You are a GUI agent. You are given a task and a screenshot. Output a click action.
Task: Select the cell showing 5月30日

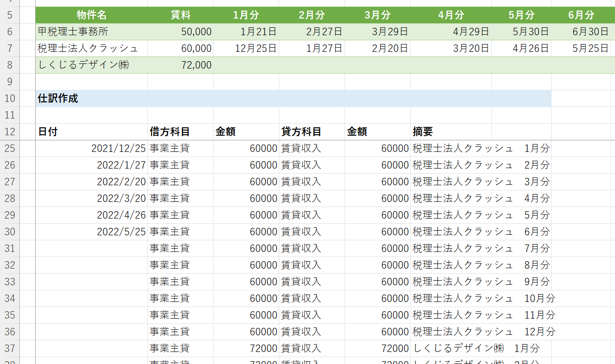point(521,32)
